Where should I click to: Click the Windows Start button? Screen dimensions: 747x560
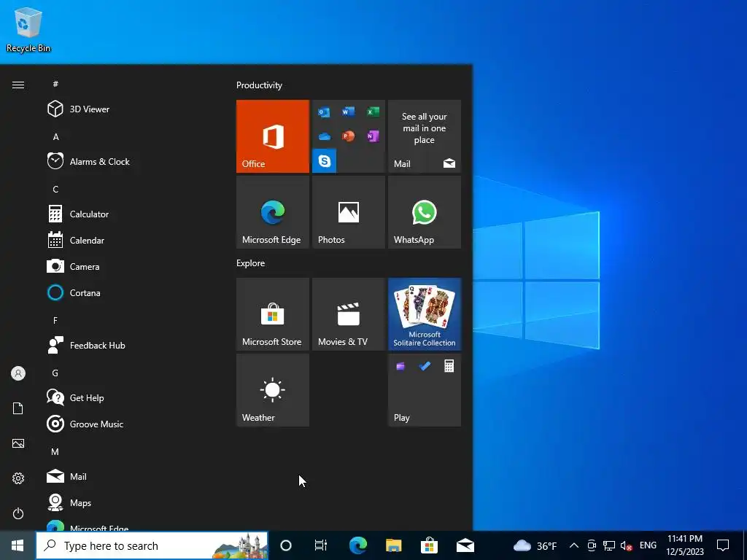click(x=18, y=545)
